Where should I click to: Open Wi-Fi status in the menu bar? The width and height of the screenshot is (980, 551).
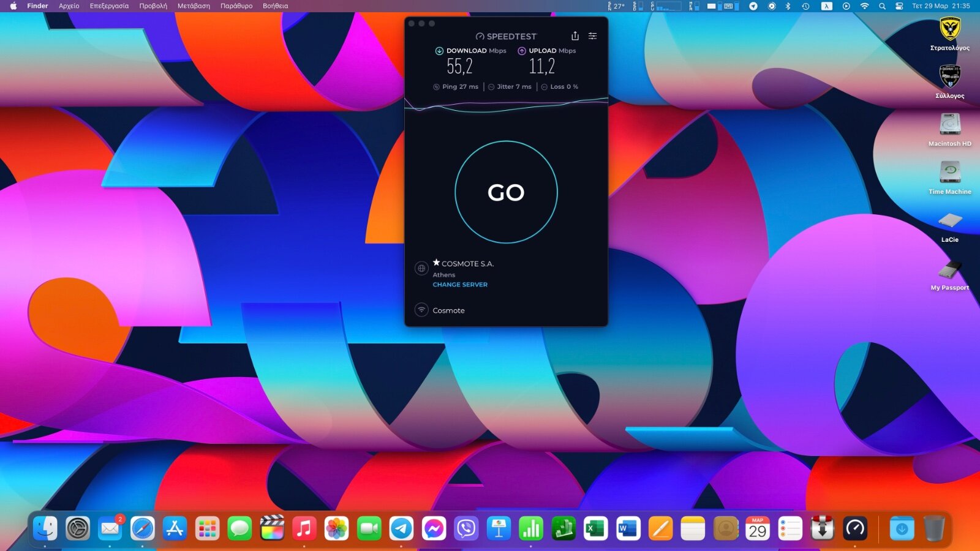pos(864,6)
